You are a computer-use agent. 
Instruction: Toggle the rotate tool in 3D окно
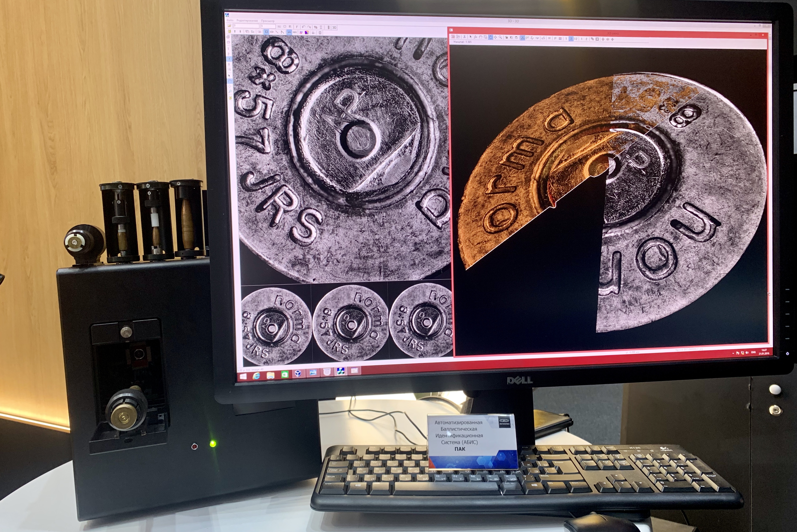491,37
